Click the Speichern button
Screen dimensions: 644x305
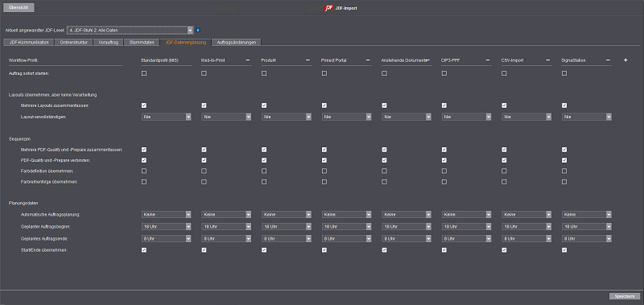[625, 296]
